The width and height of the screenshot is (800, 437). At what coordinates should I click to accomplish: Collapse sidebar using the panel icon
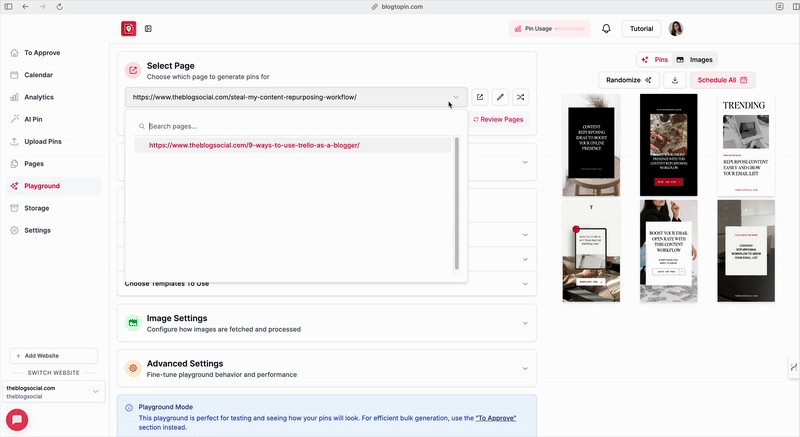[149, 29]
